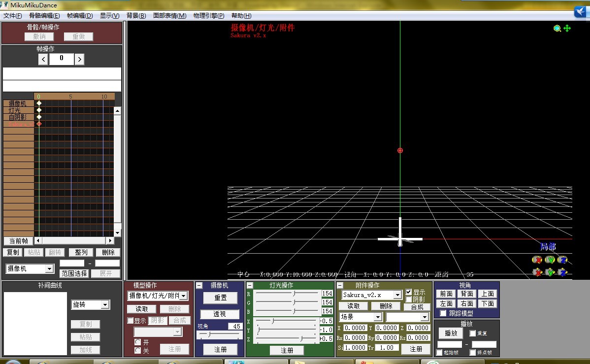Open the empty dropdown right of 场景
This screenshot has width=590, height=364.
[425, 317]
